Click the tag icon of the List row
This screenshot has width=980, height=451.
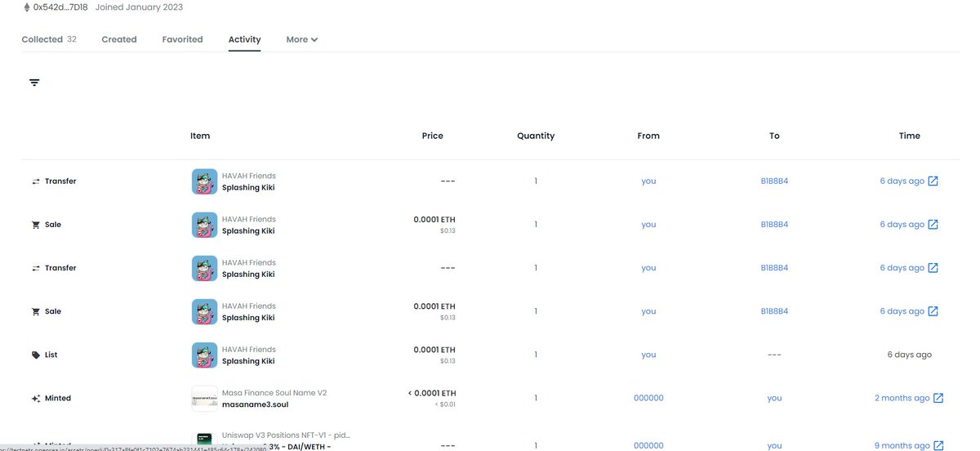click(35, 355)
